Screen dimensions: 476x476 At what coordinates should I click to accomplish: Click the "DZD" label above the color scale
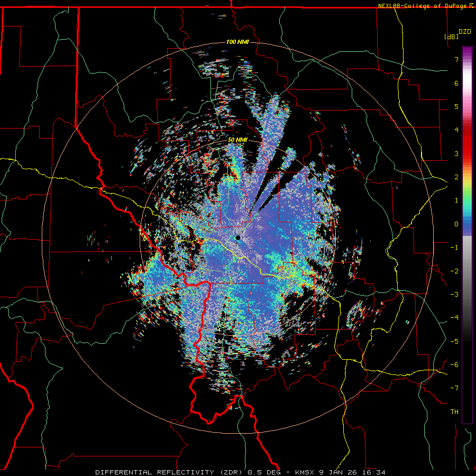click(x=465, y=32)
